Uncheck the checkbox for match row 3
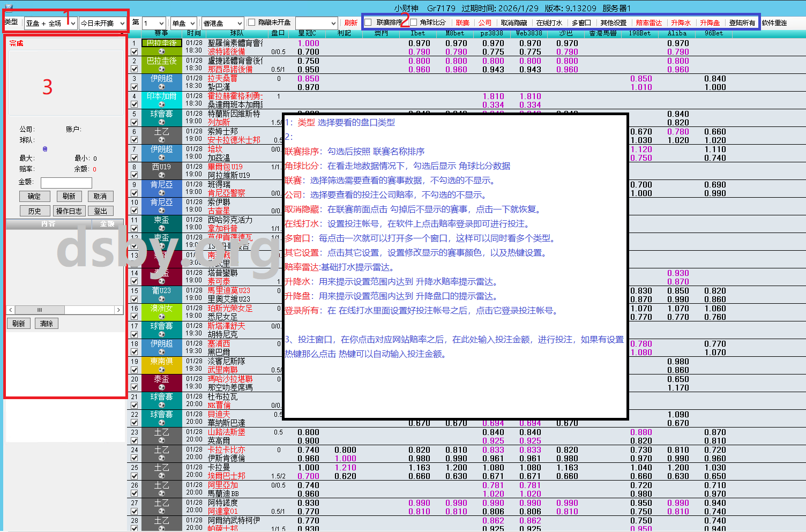This screenshot has width=806, height=532. point(134,87)
